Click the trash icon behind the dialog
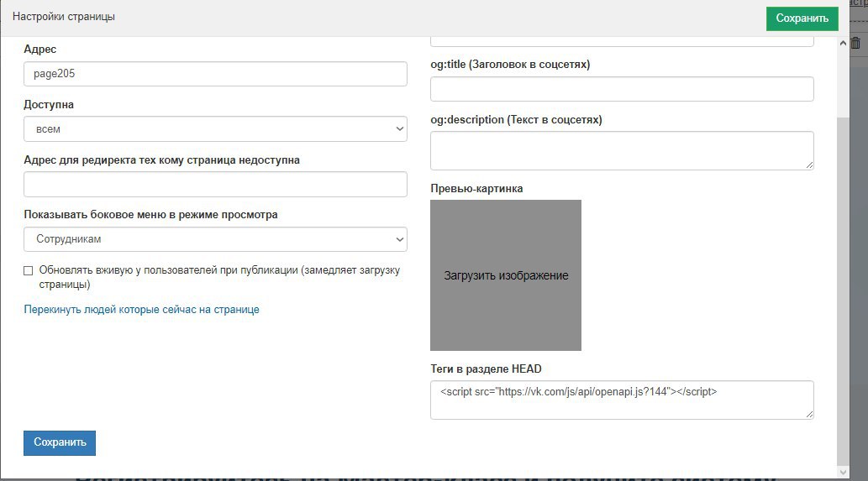The width and height of the screenshot is (868, 481). 856,43
